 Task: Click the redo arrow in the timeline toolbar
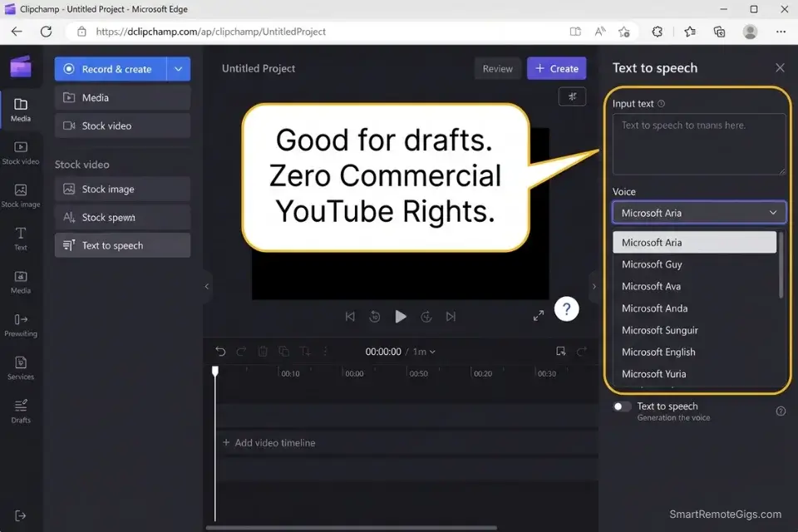coord(241,352)
